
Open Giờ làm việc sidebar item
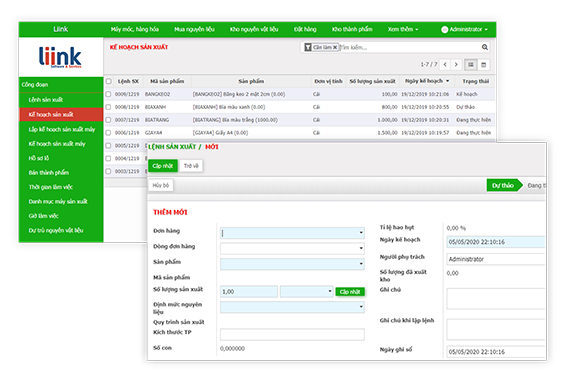pos(61,216)
